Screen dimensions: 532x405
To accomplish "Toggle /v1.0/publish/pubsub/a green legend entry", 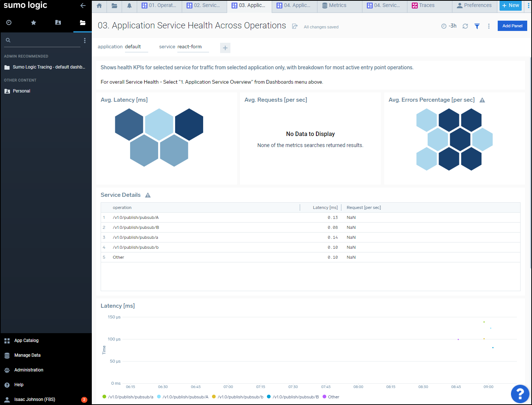I will pos(128,397).
